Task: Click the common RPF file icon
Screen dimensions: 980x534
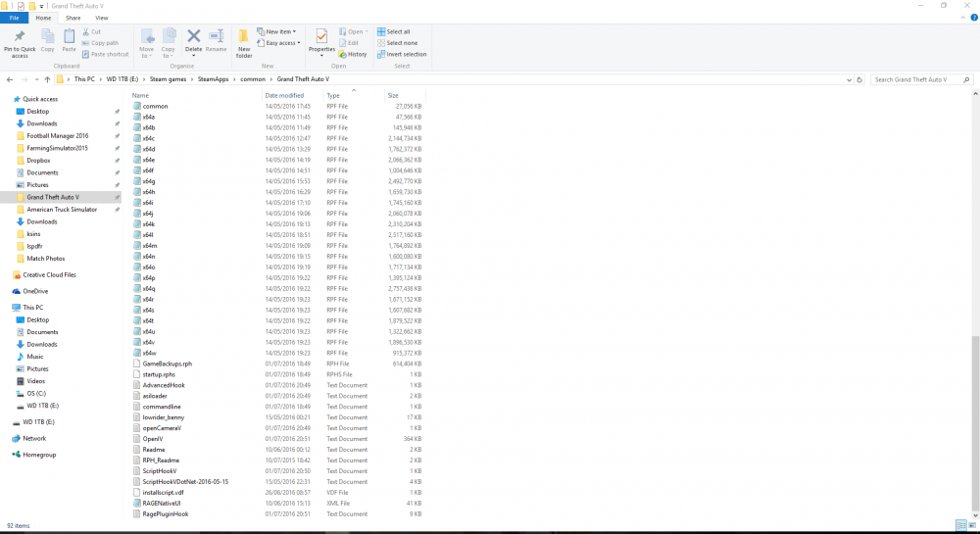Action: click(x=137, y=106)
